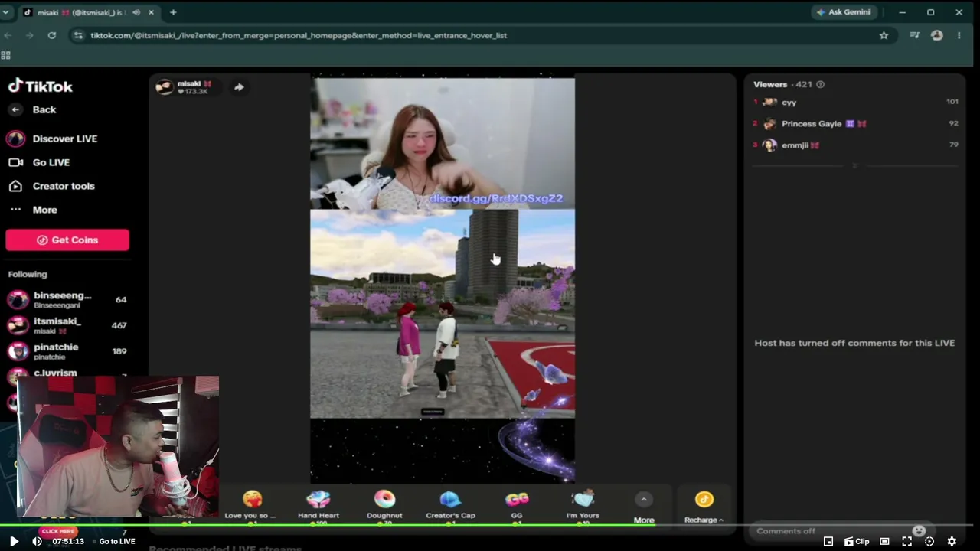
Task: Toggle picture-in-picture mini player
Action: [828, 541]
